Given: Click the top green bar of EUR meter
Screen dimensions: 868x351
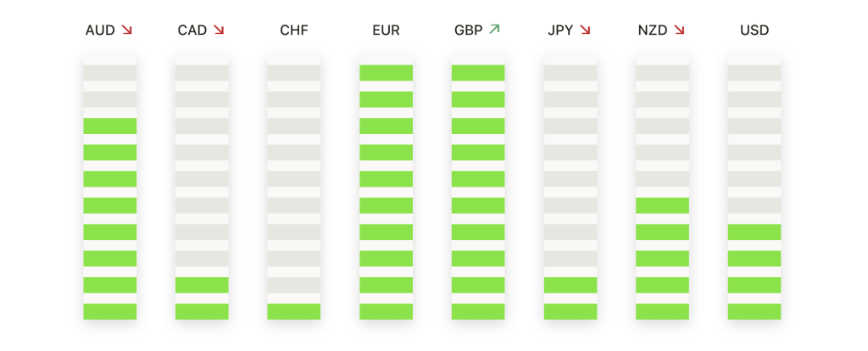Looking at the screenshot, I should [386, 73].
